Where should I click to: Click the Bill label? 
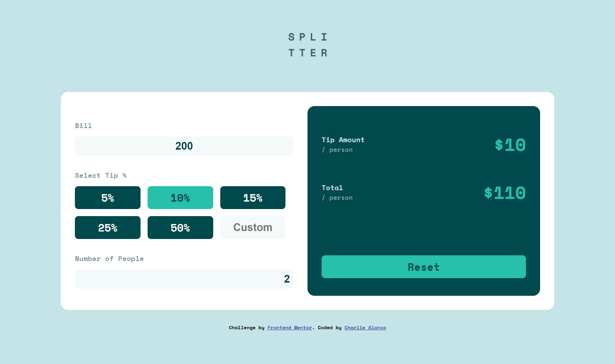coord(83,126)
